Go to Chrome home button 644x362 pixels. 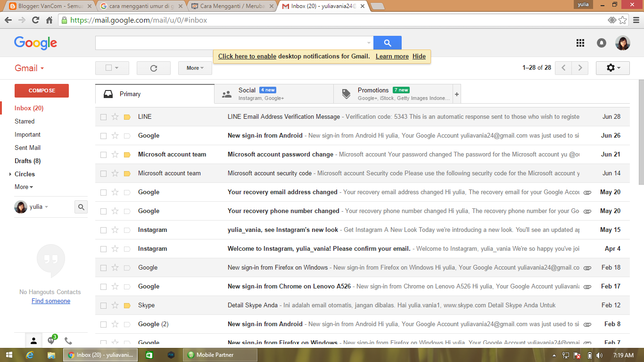tap(49, 20)
